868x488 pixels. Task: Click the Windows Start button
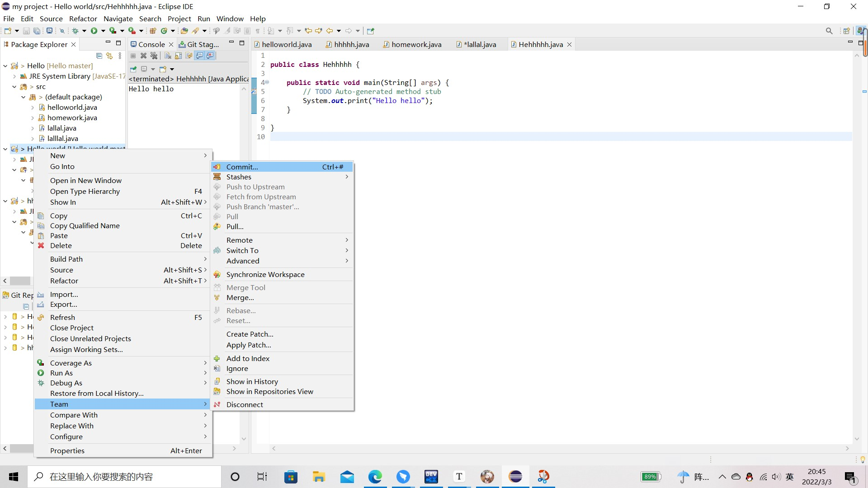pos(14,476)
